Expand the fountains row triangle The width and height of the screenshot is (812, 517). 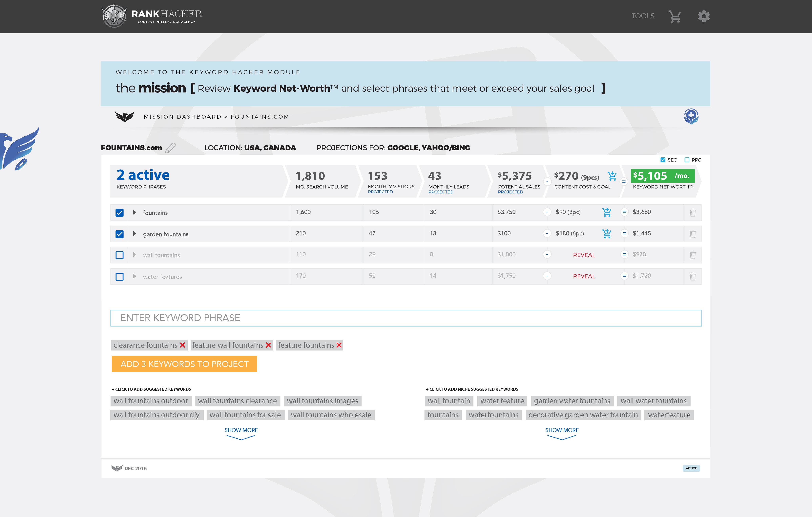[x=135, y=212]
